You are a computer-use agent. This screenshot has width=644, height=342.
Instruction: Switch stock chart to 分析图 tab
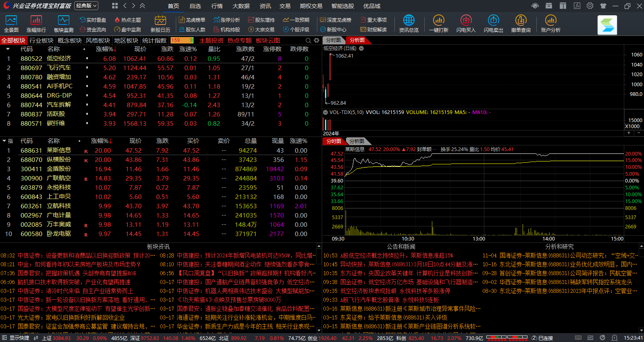pyautogui.click(x=356, y=141)
